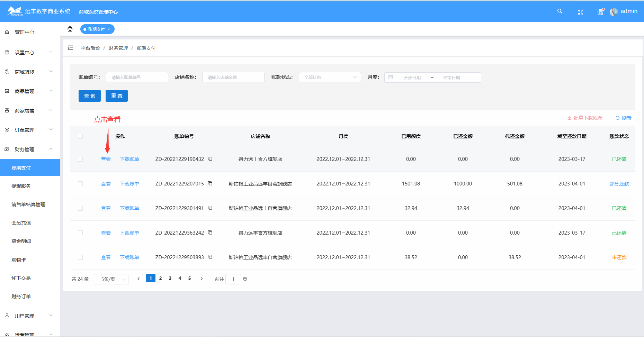Click the 管理中心 home icon in sidebar
644x337 pixels.
point(7,32)
